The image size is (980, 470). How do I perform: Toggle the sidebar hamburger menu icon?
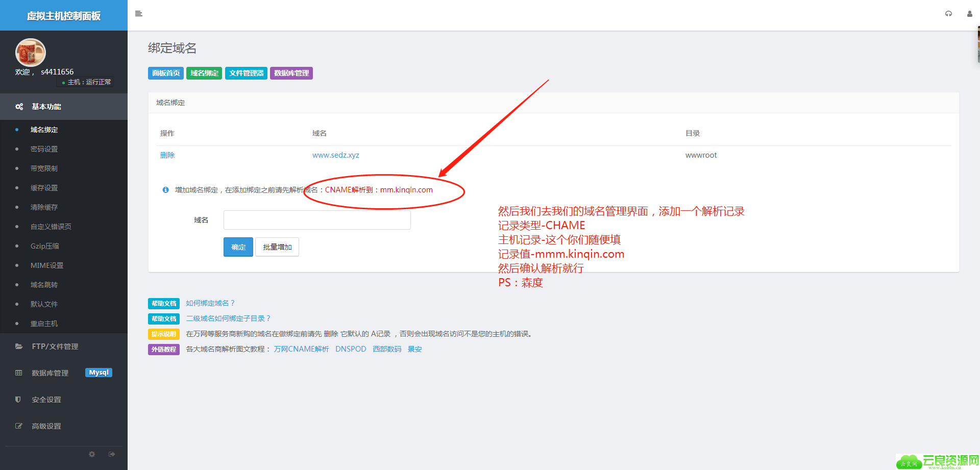pyautogui.click(x=138, y=14)
